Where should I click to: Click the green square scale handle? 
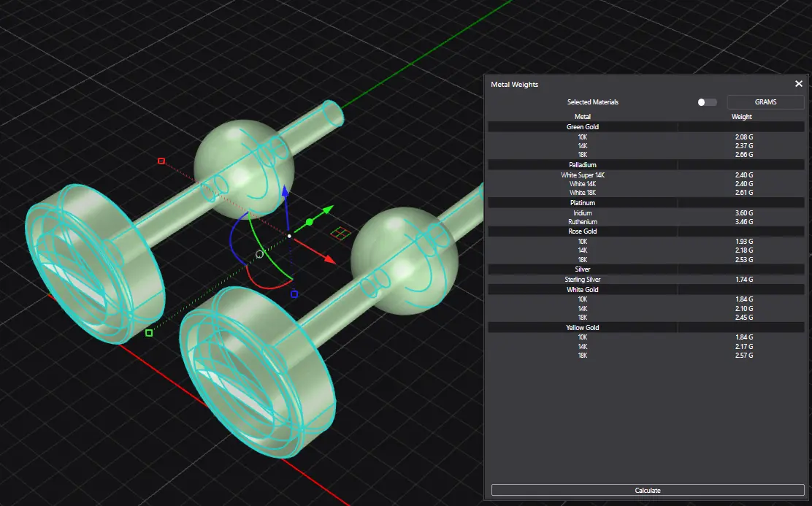tap(149, 333)
